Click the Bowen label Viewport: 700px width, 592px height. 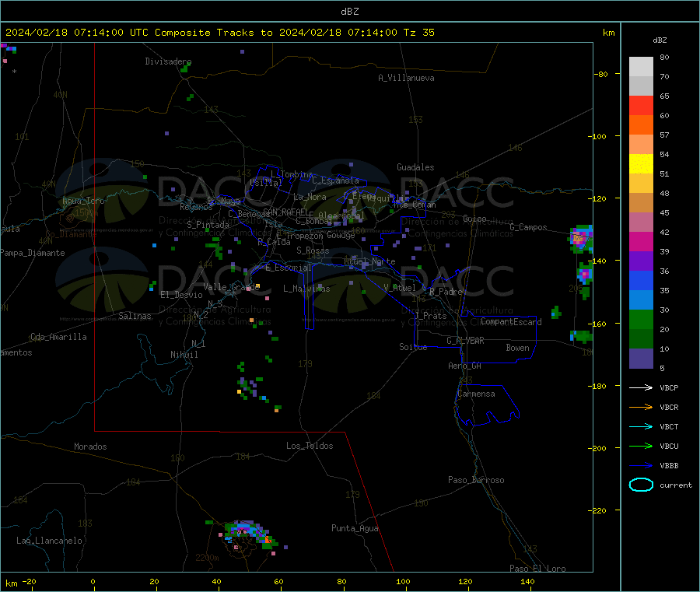coord(517,348)
